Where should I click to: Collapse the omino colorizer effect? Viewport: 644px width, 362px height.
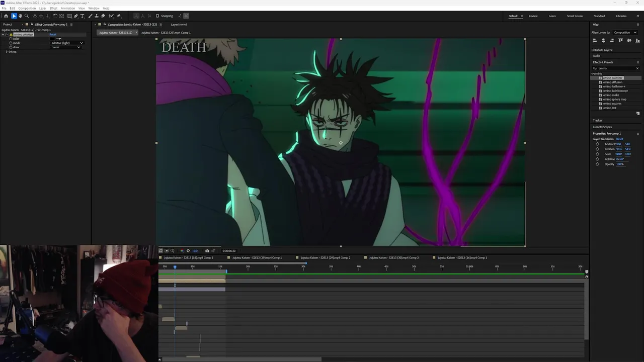pyautogui.click(x=3, y=34)
